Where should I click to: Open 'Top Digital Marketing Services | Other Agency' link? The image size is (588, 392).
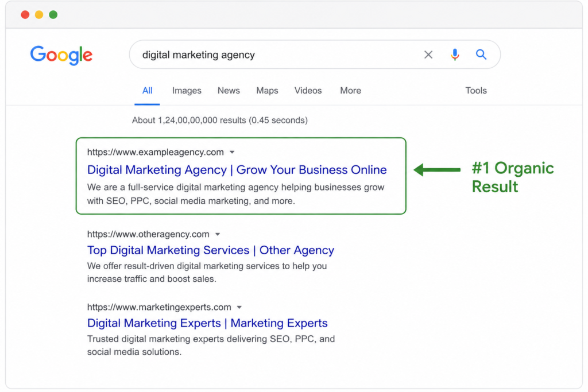(x=211, y=250)
